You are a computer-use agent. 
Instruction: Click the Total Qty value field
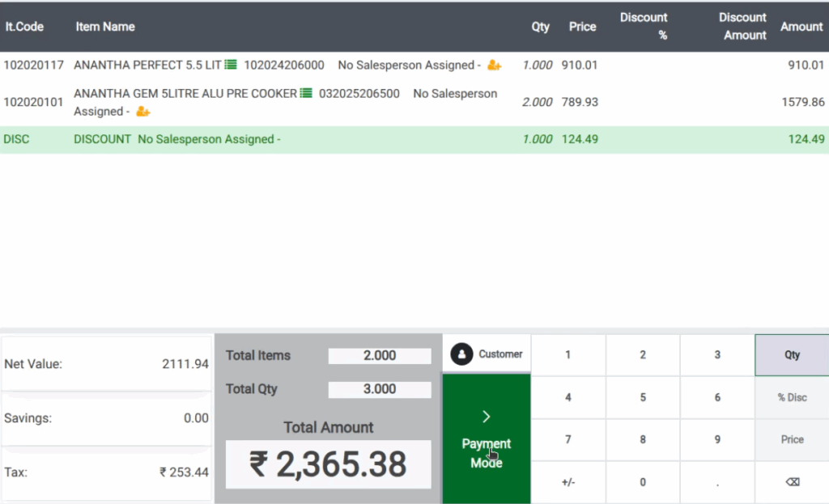tap(379, 389)
